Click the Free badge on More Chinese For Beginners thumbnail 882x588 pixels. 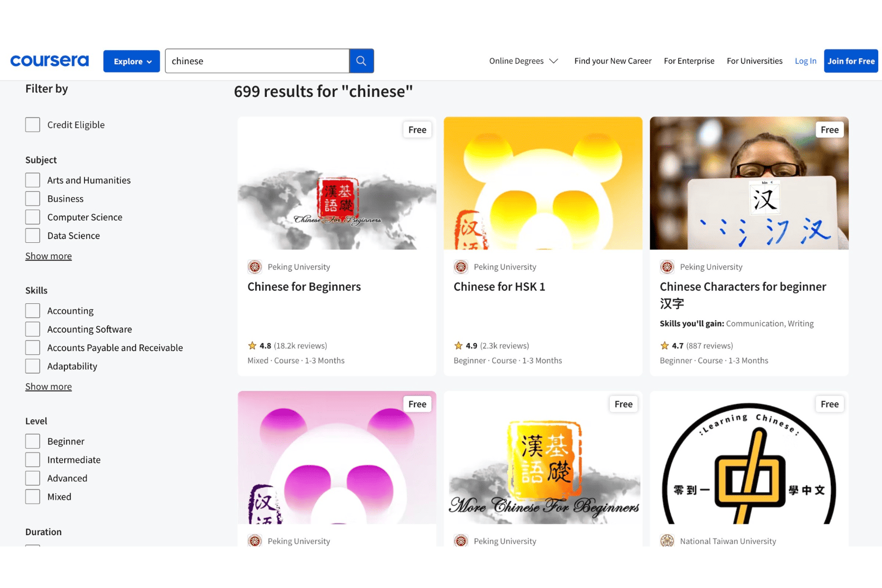tap(623, 404)
